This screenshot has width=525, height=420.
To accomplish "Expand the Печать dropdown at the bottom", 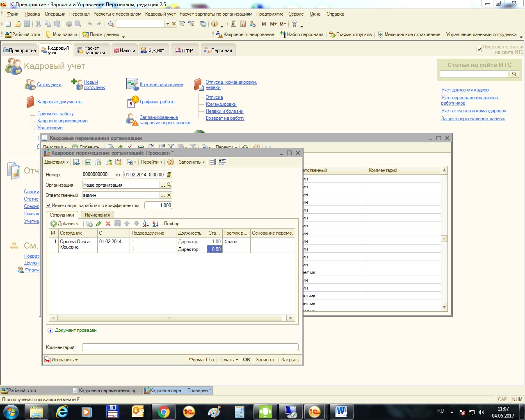I will pyautogui.click(x=228, y=360).
